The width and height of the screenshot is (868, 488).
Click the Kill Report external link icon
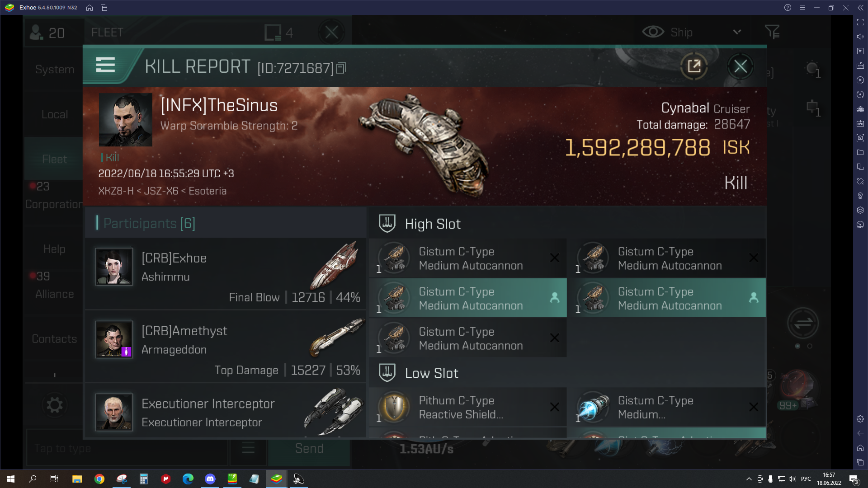click(x=694, y=66)
